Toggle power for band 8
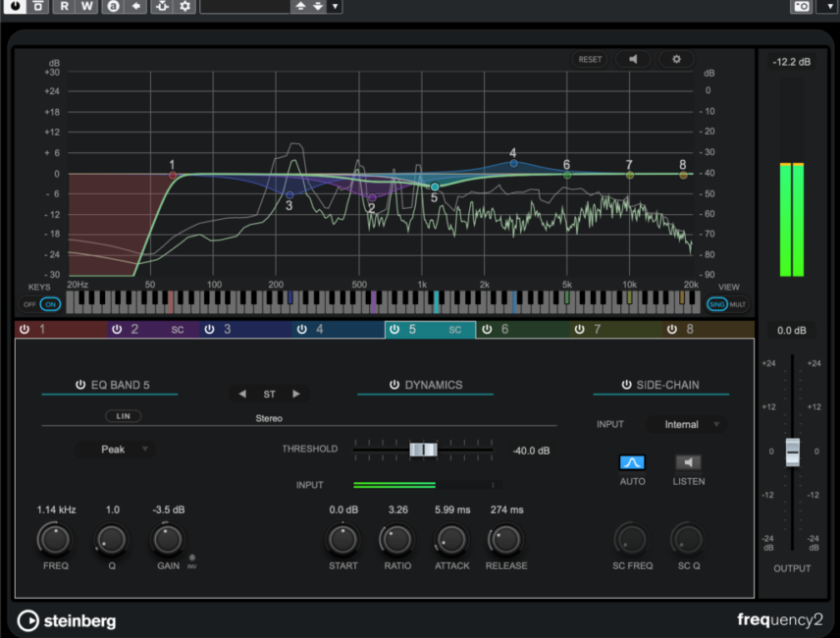 (672, 329)
